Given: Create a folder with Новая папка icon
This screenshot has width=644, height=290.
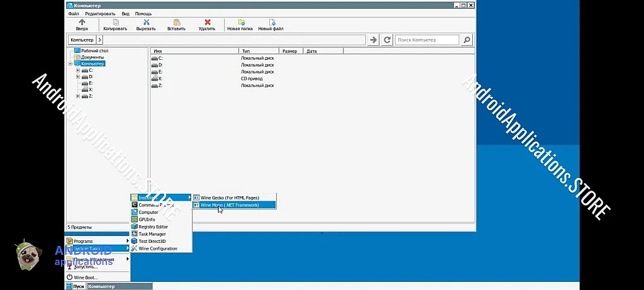Looking at the screenshot, I should [241, 22].
